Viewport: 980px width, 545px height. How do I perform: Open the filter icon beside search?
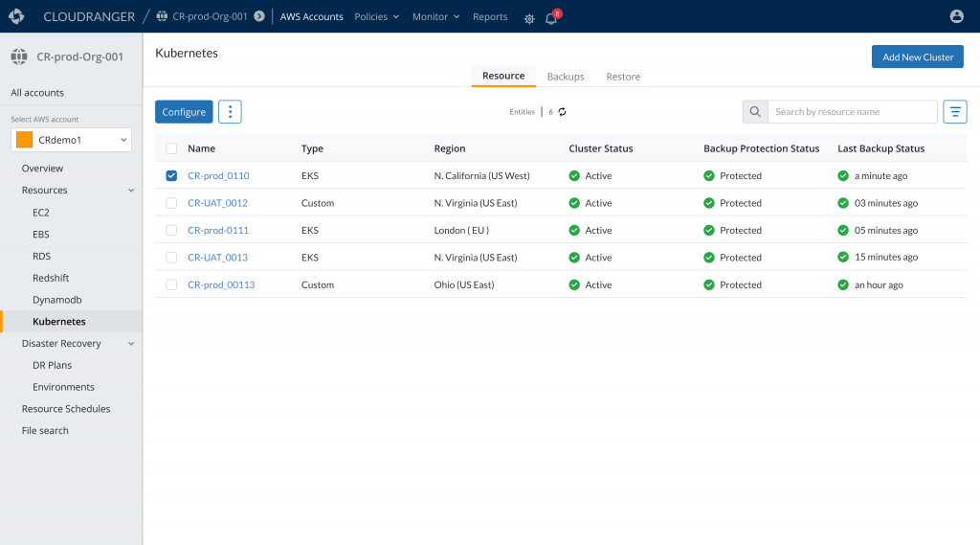coord(954,112)
